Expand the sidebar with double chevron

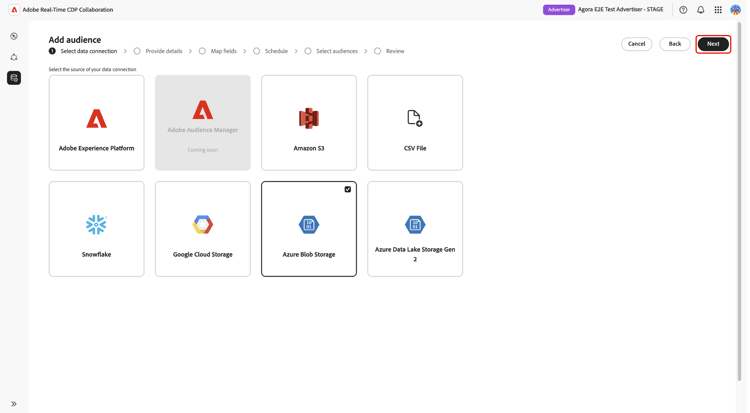click(14, 404)
